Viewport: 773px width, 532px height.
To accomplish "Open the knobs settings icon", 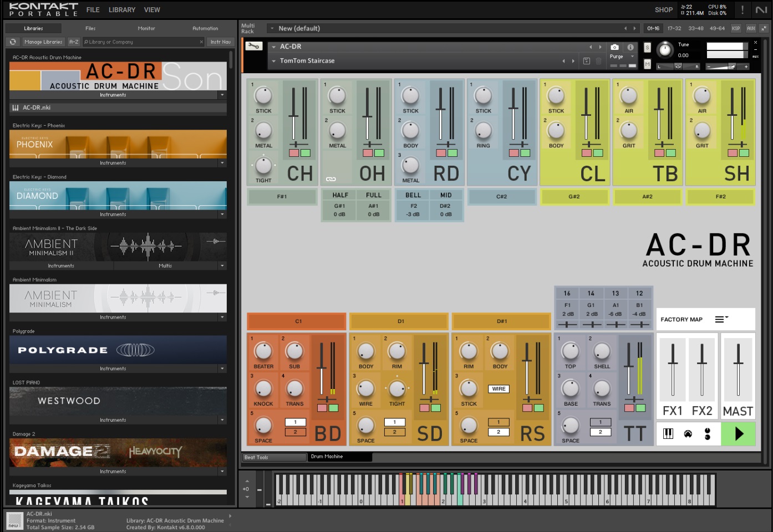I will tap(708, 434).
